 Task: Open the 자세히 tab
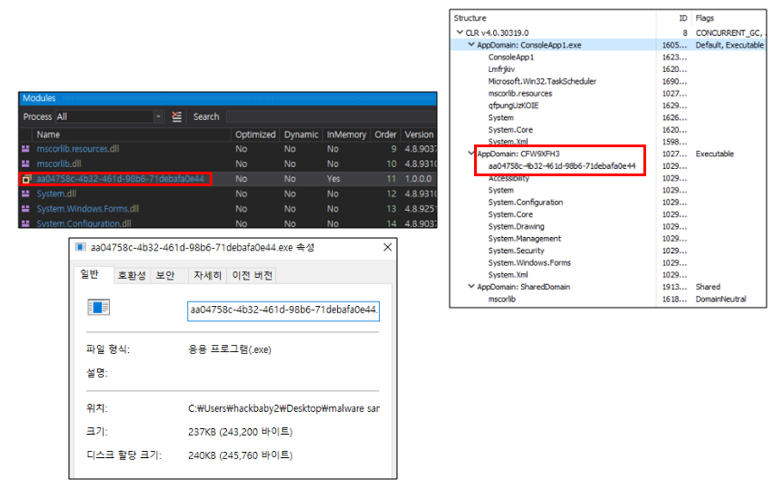[x=208, y=276]
